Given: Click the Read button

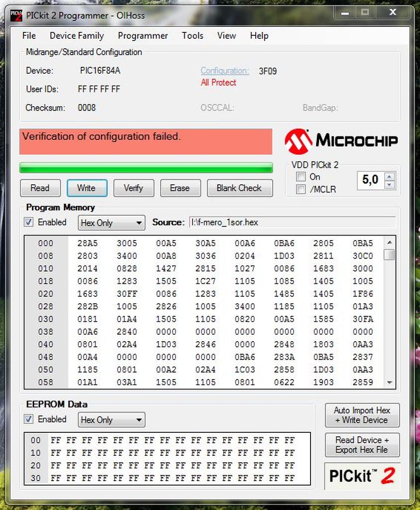Looking at the screenshot, I should click(40, 188).
